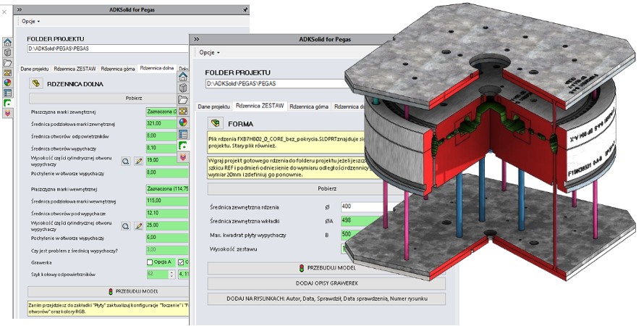This screenshot has width=644, height=326.
Task: Click DODAJ OPISY GRAWEREK button
Action: click(x=326, y=283)
